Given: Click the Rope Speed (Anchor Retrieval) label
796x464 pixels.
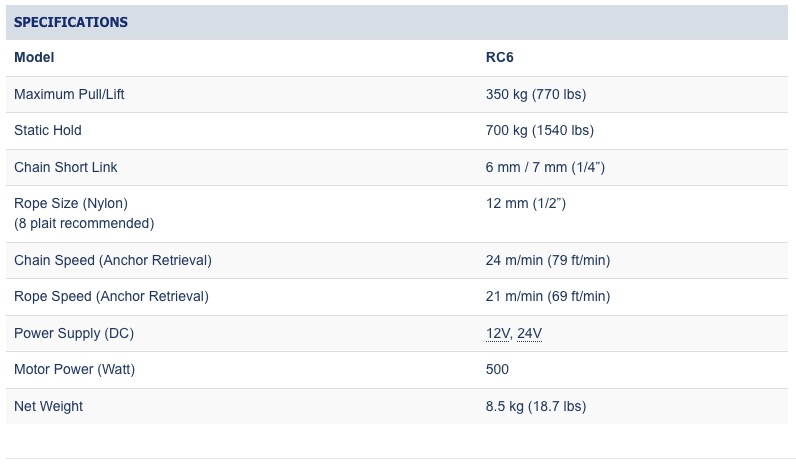Looking at the screenshot, I should (x=111, y=296).
